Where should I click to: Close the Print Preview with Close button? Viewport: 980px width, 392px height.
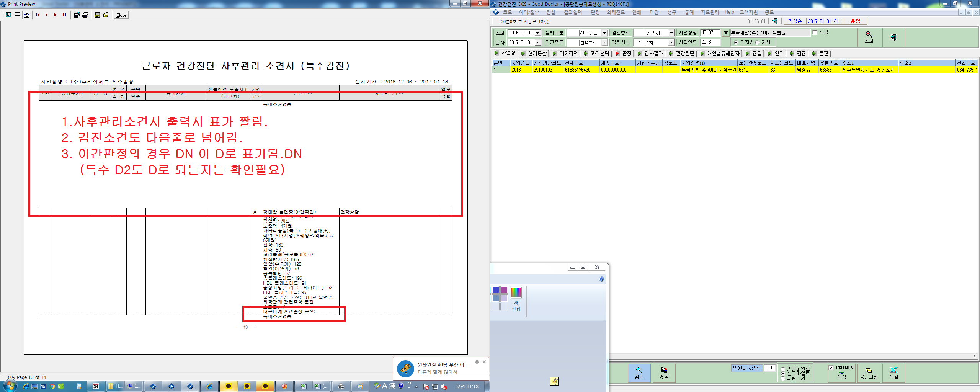tap(121, 15)
